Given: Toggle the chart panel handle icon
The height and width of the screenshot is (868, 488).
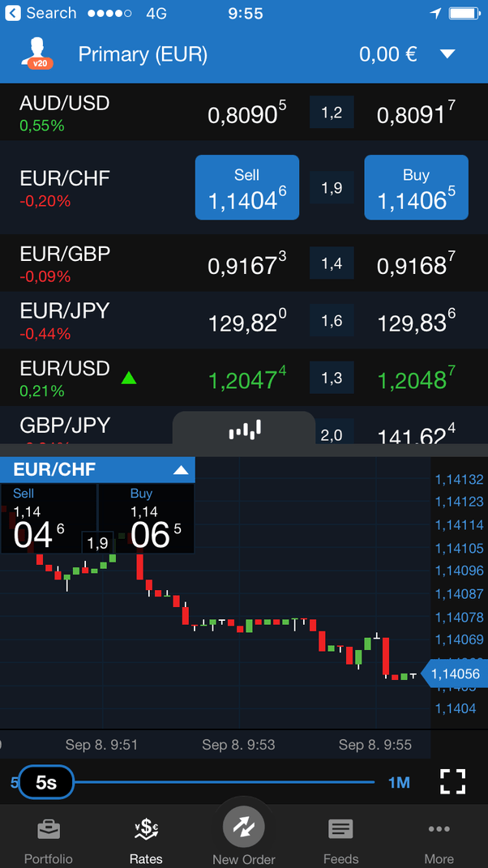Looking at the screenshot, I should coord(244,429).
